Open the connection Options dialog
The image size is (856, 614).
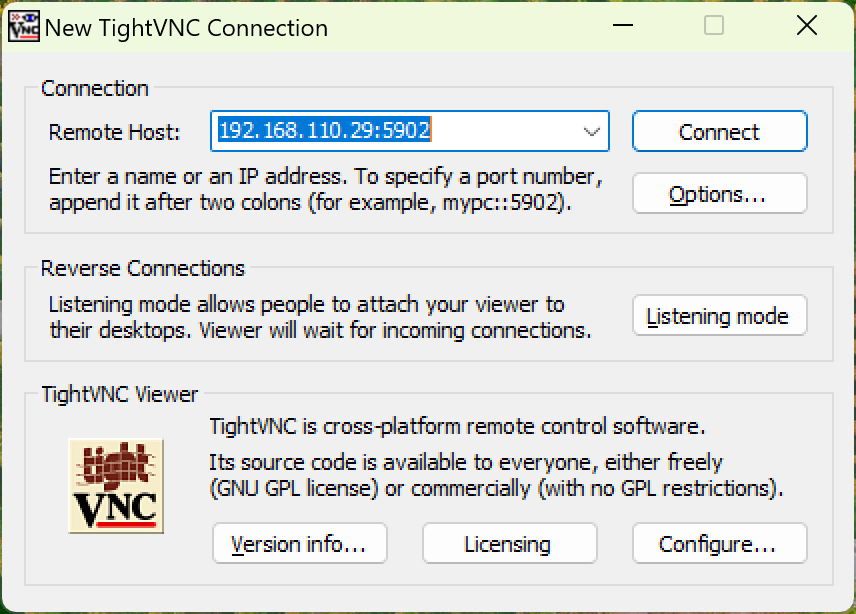point(719,194)
